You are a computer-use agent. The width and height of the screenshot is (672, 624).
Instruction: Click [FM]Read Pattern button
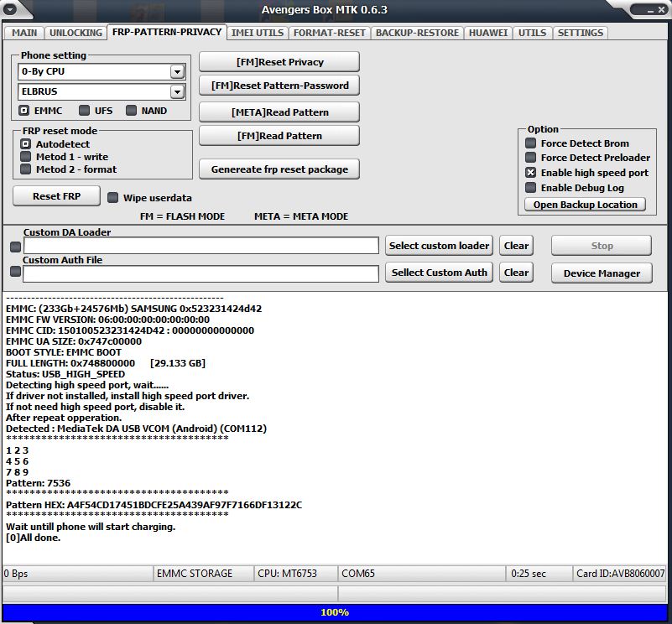coord(279,136)
